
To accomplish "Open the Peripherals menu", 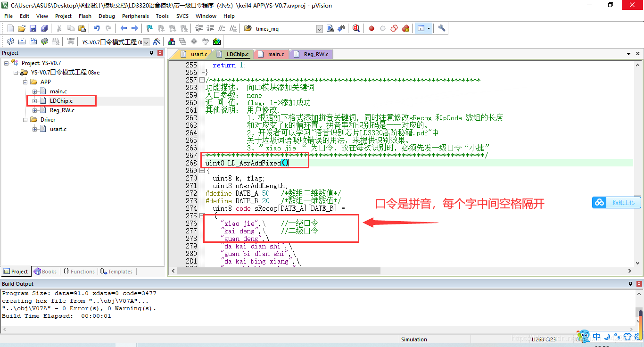I will point(135,16).
